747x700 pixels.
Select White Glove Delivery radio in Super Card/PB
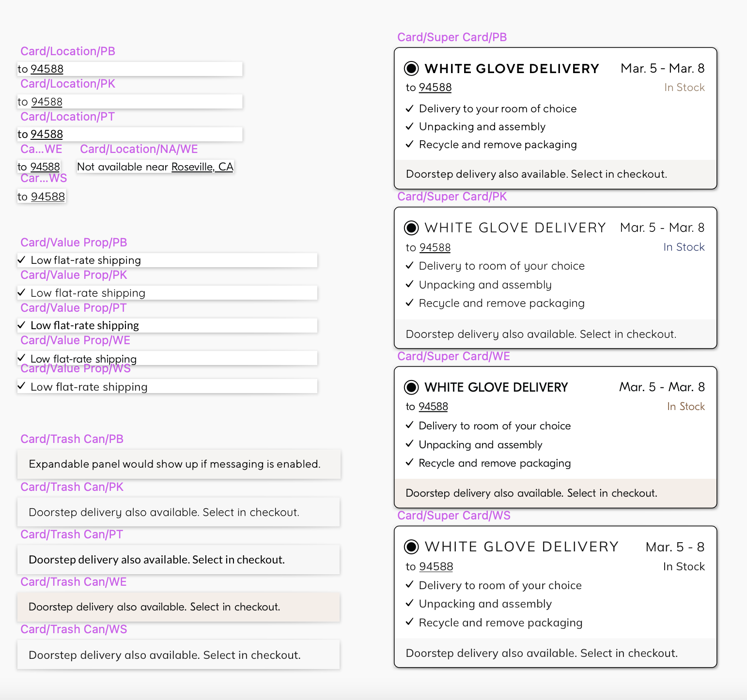[411, 69]
